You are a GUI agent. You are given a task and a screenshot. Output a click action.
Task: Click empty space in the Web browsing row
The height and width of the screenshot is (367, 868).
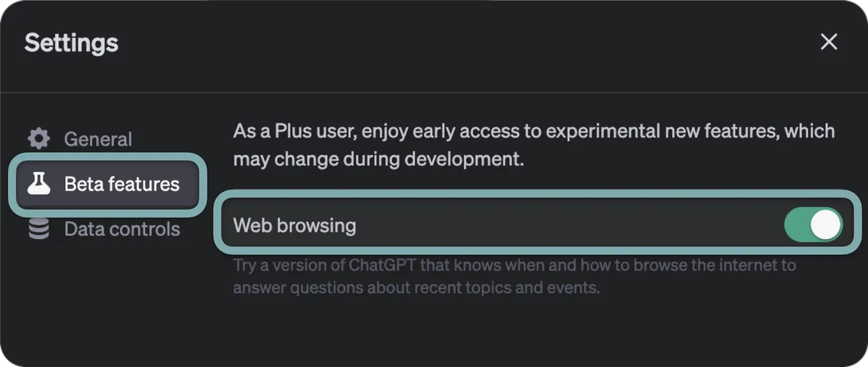(x=564, y=226)
